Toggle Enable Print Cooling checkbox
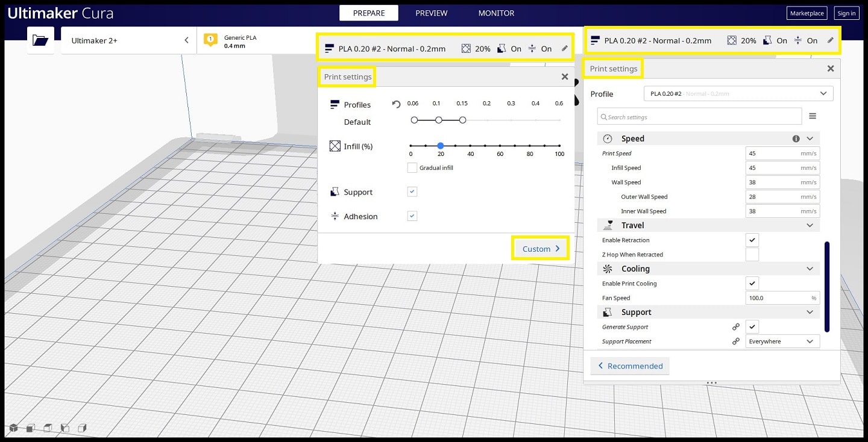 coord(752,283)
